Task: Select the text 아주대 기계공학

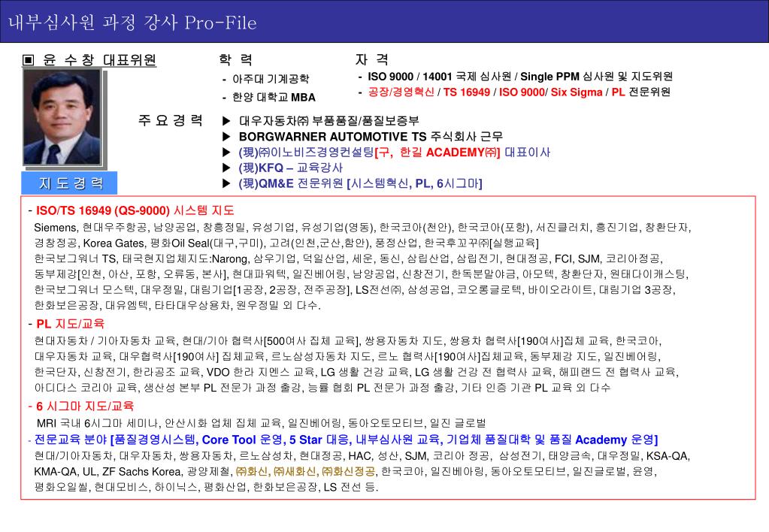Action: coord(271,79)
